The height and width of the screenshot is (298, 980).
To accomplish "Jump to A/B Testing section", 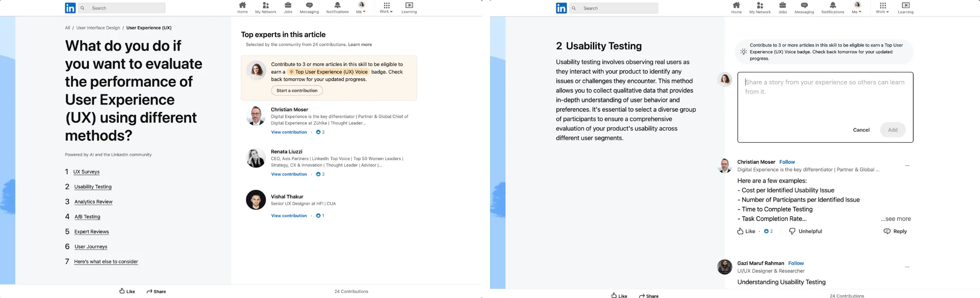I will [87, 217].
